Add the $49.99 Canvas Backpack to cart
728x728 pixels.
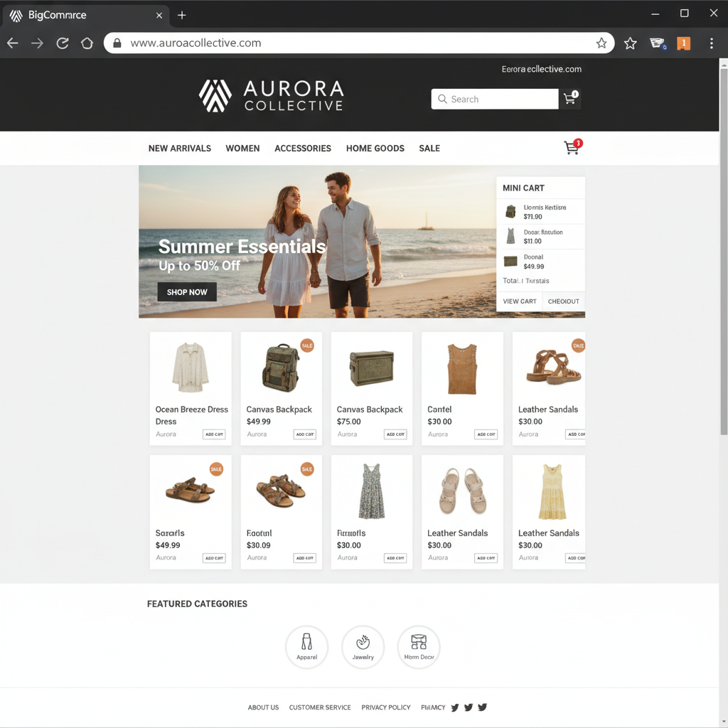tap(304, 434)
